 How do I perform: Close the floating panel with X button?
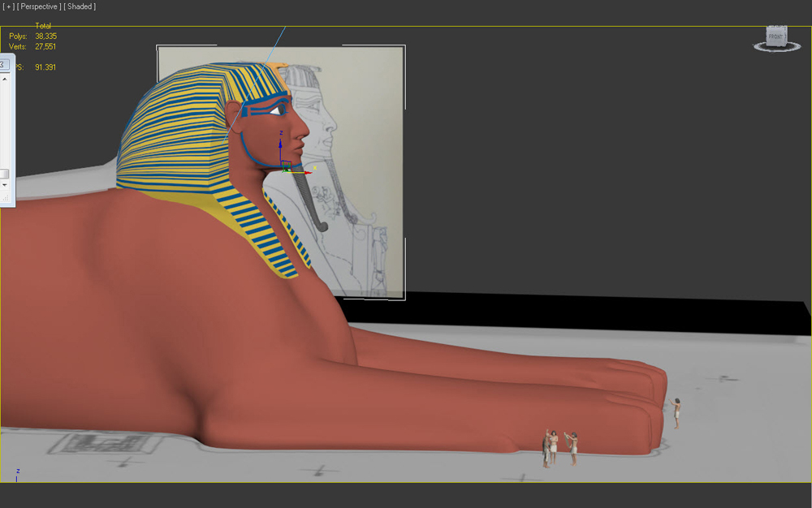pyautogui.click(x=3, y=64)
